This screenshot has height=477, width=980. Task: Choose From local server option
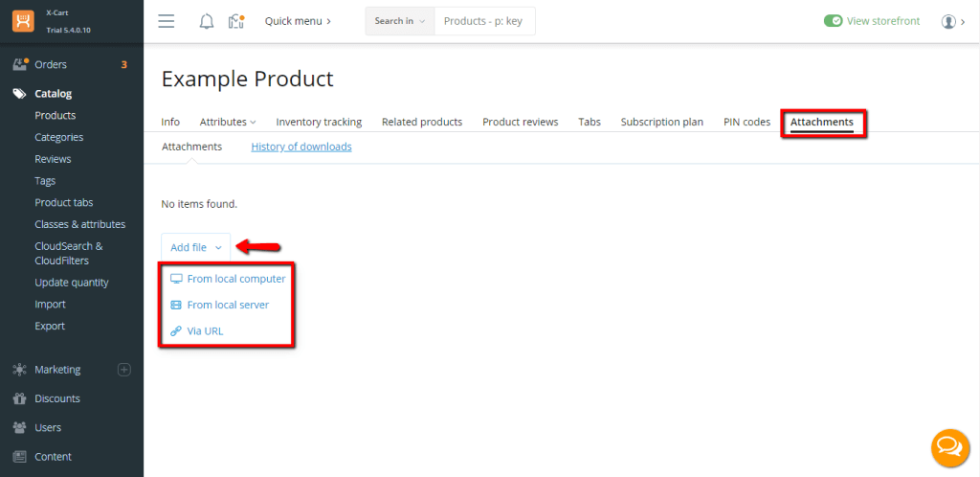220,306
